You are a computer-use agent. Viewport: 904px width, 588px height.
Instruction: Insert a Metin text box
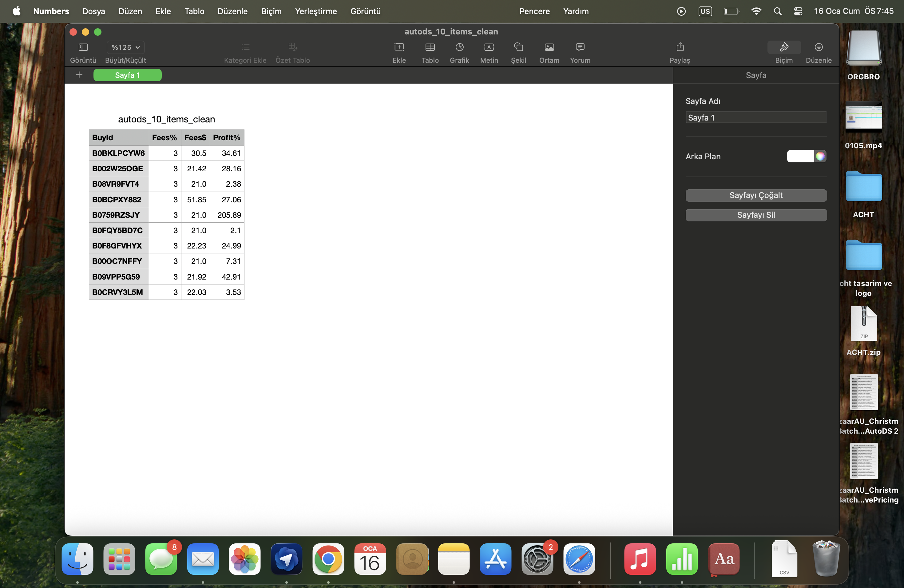[489, 47]
